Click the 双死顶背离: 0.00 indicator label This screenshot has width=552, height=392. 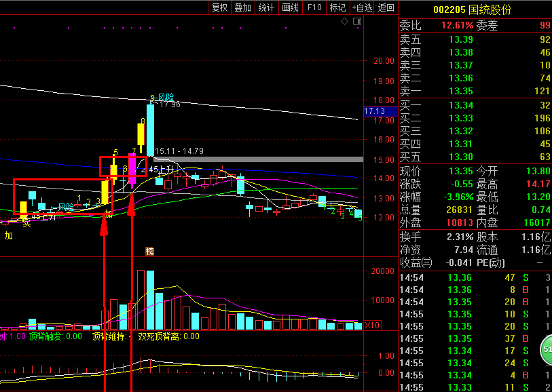pos(168,336)
